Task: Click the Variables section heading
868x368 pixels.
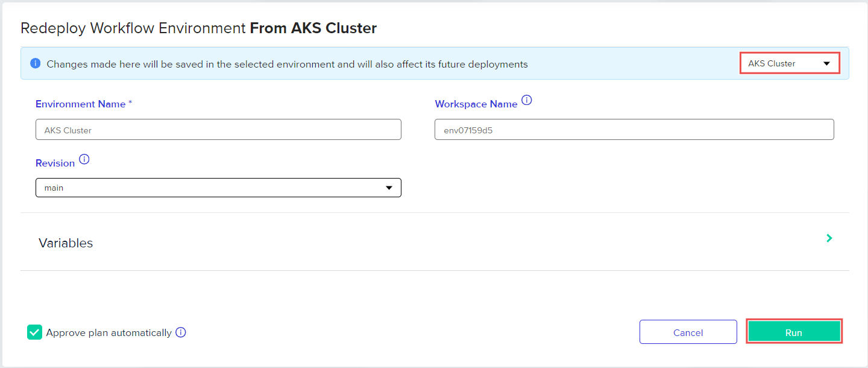Action: click(x=66, y=243)
